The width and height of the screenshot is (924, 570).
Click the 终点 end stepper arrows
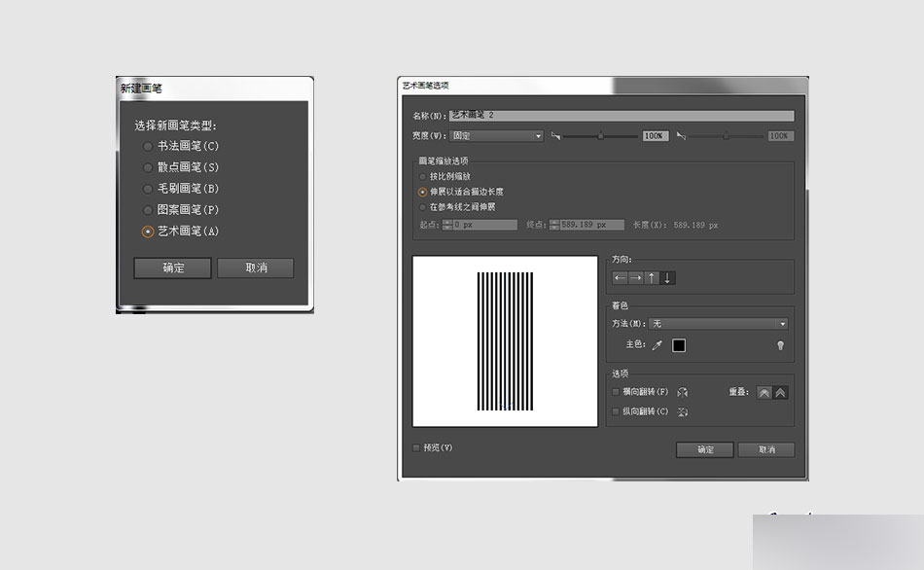(554, 225)
